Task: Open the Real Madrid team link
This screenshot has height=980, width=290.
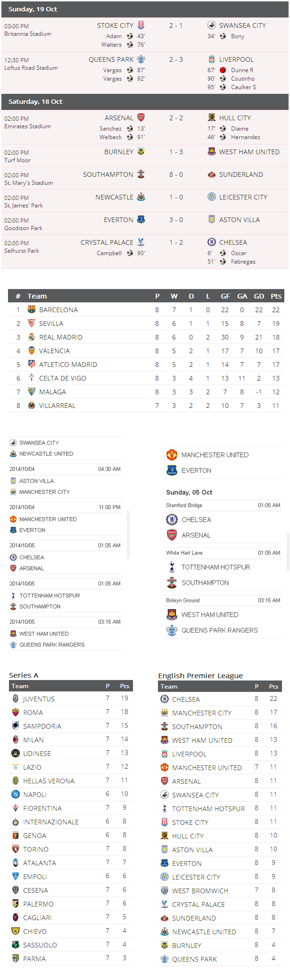Action: pos(60,337)
